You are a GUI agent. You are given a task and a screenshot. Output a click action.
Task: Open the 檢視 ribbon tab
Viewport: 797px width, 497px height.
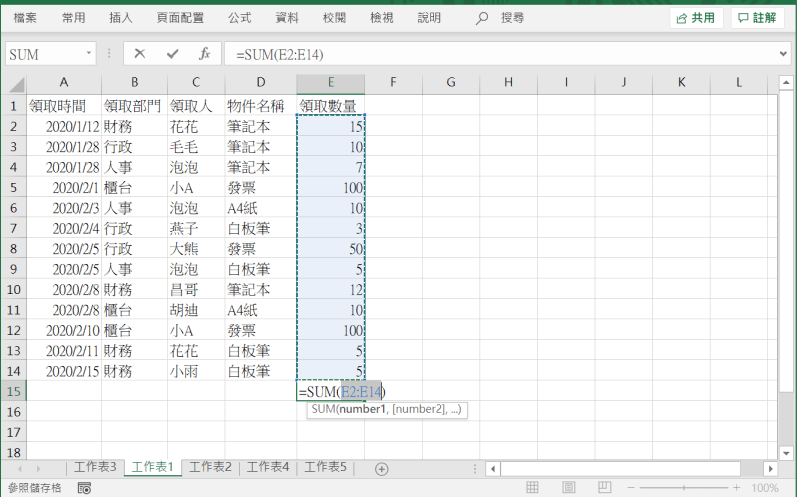[381, 18]
